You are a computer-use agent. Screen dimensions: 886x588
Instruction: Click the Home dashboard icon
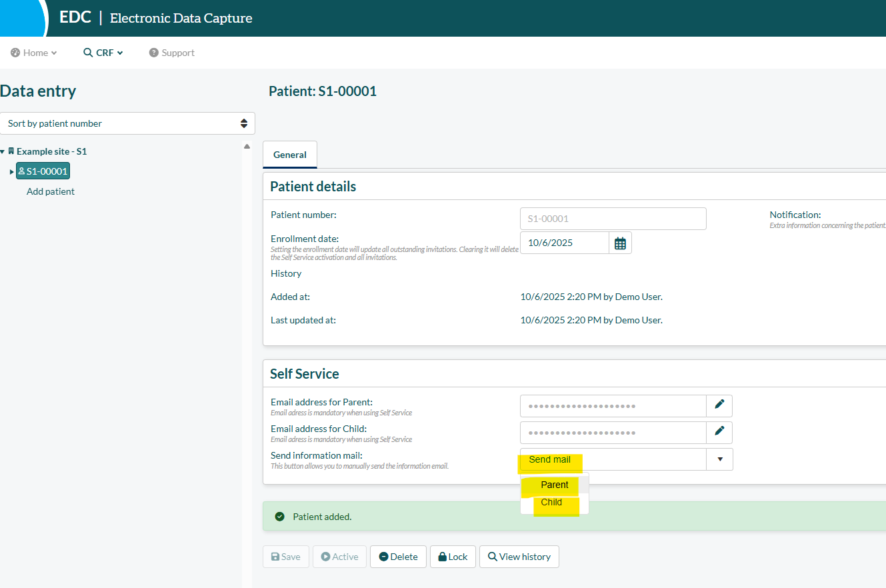coord(15,53)
